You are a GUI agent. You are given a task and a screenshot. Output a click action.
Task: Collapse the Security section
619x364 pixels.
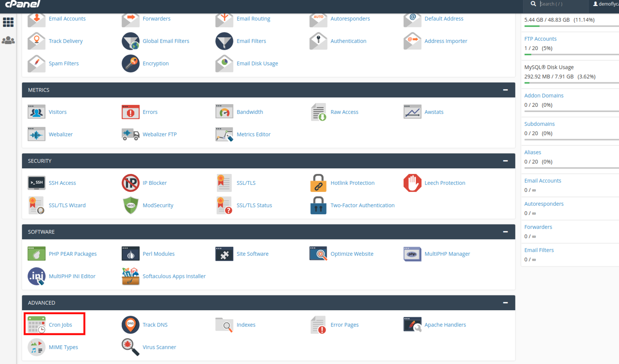505,161
